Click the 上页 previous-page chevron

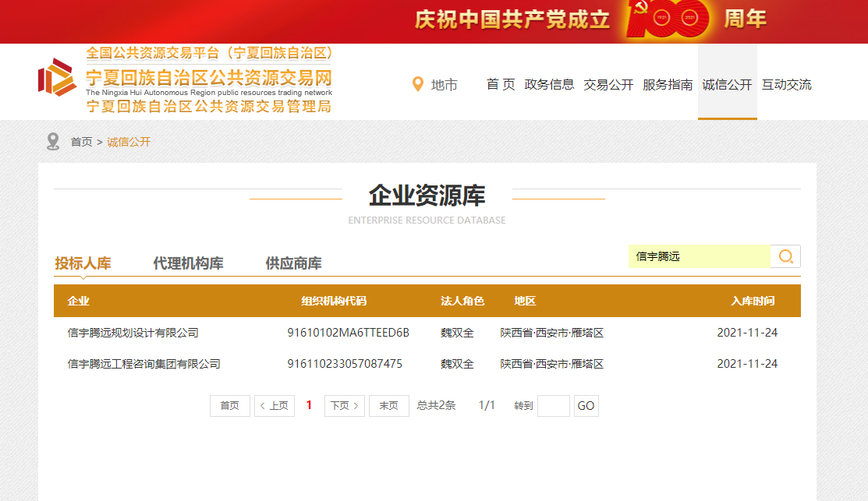[x=262, y=405]
